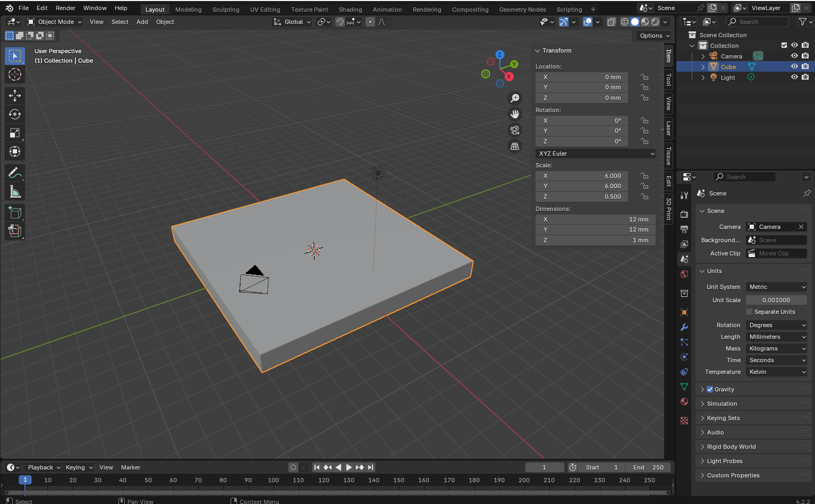Image resolution: width=815 pixels, height=504 pixels.
Task: Activate the Rotate tool
Action: pyautogui.click(x=15, y=114)
